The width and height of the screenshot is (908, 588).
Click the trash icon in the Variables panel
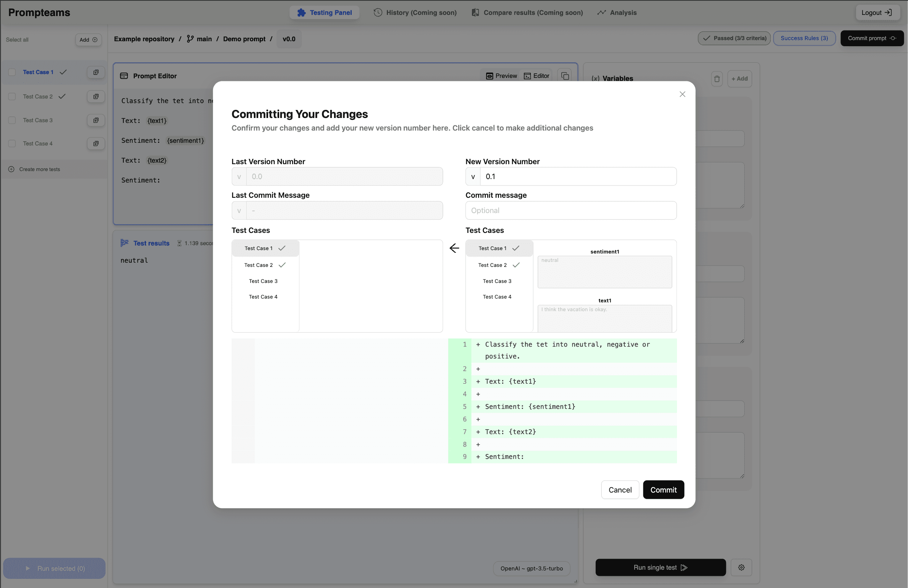[717, 79]
